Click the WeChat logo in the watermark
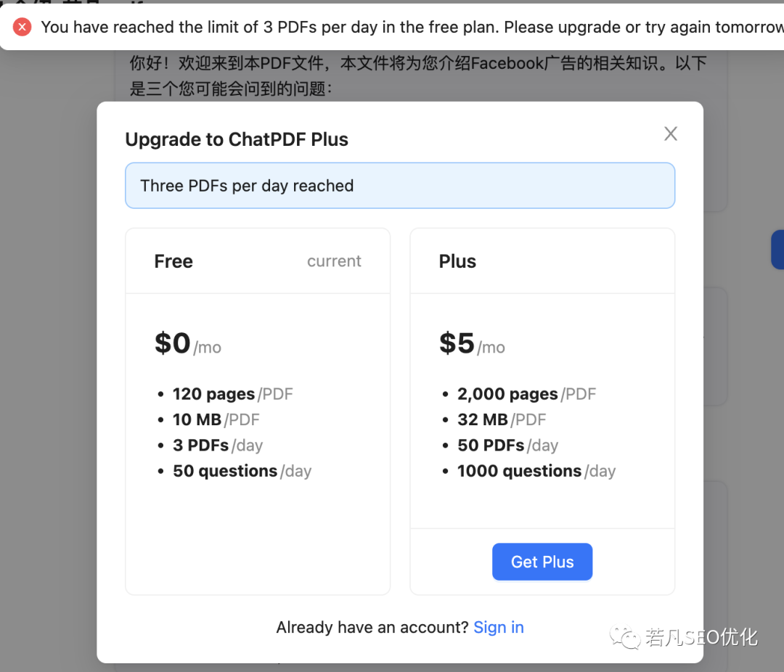Viewport: 784px width, 672px height. click(625, 638)
